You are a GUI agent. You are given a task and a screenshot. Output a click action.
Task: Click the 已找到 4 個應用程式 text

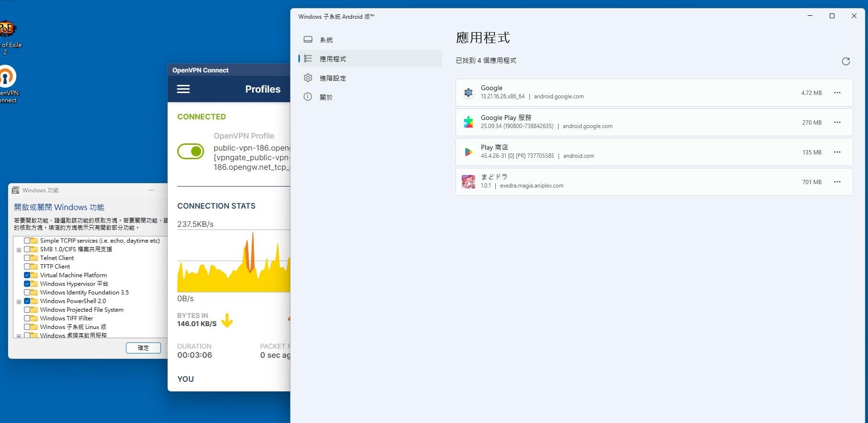coord(486,60)
